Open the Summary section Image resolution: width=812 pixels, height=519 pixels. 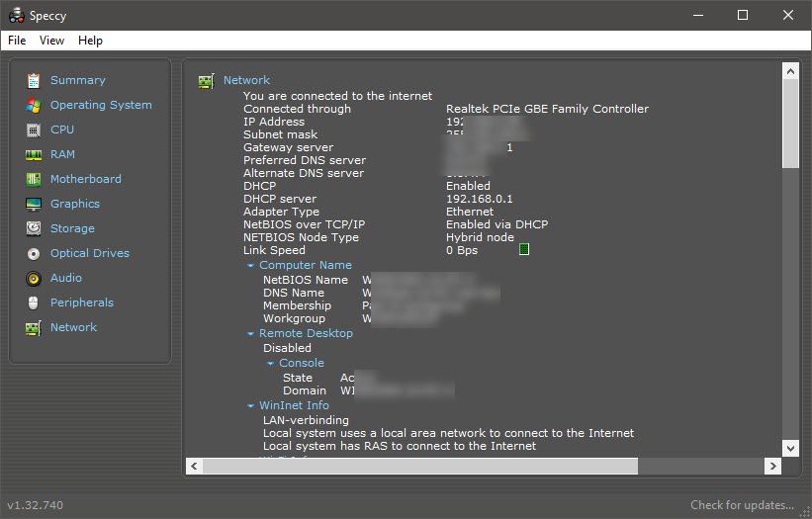click(78, 80)
